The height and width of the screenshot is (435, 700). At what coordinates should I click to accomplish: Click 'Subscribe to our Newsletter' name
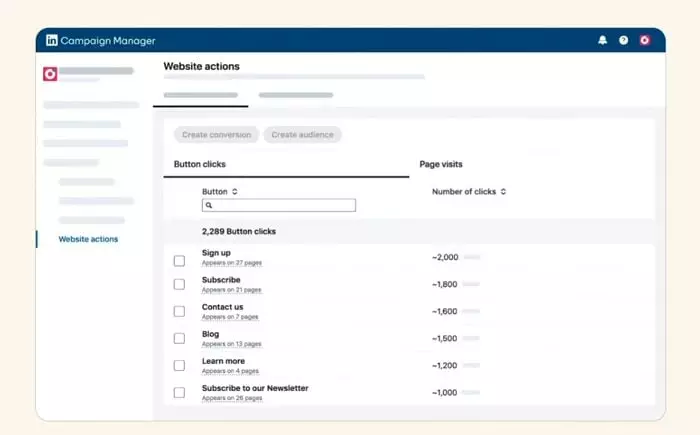coord(255,388)
